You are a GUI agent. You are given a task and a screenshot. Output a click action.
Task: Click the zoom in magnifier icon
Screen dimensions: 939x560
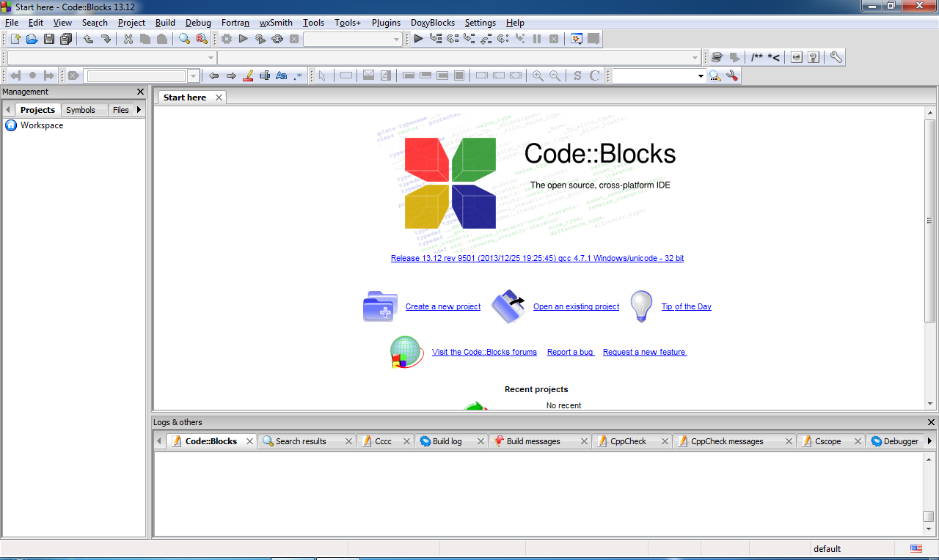(538, 75)
